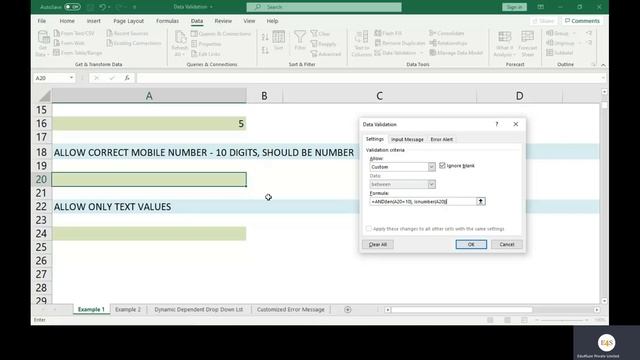The height and width of the screenshot is (360, 640).
Task: Open Queries & Connections pane
Action: click(x=221, y=33)
